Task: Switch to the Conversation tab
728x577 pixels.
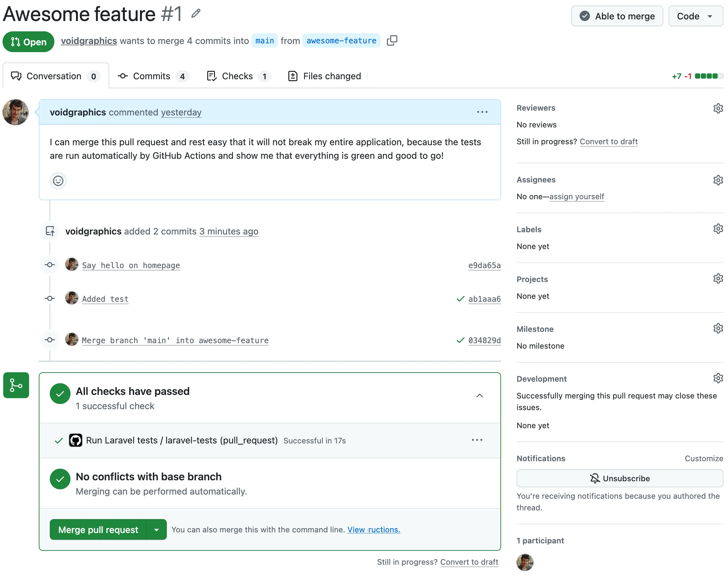Action: [x=56, y=76]
